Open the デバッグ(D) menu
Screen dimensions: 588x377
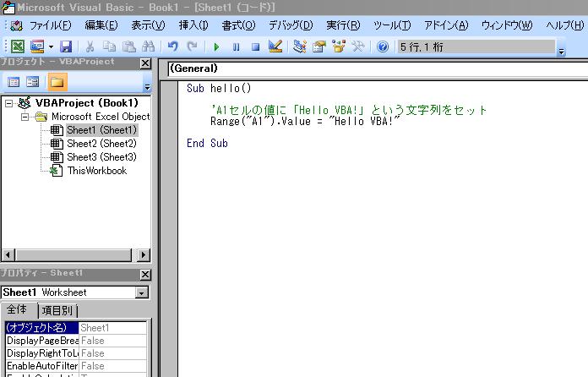coord(291,25)
